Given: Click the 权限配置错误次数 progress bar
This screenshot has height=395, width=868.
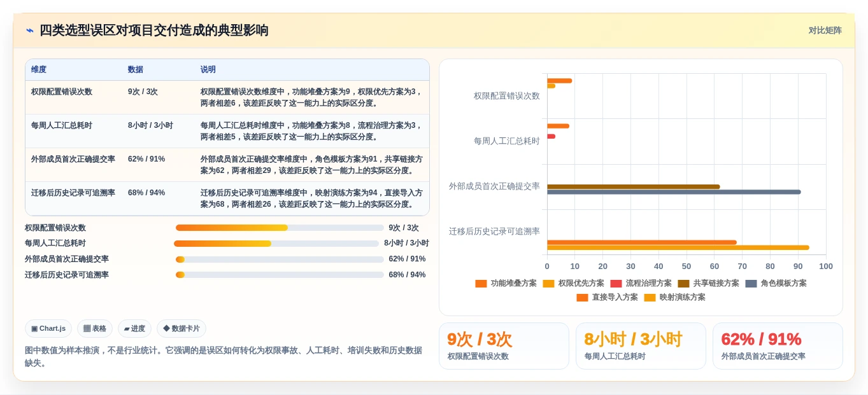Looking at the screenshot, I should [280, 228].
